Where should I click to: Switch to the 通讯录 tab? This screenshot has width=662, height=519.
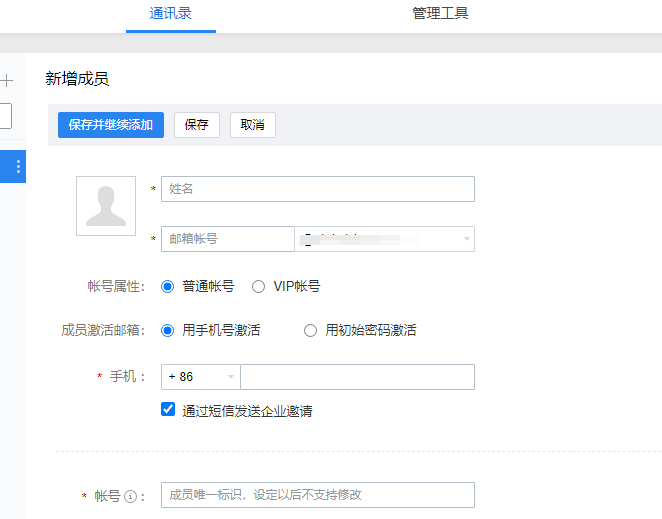tap(170, 14)
